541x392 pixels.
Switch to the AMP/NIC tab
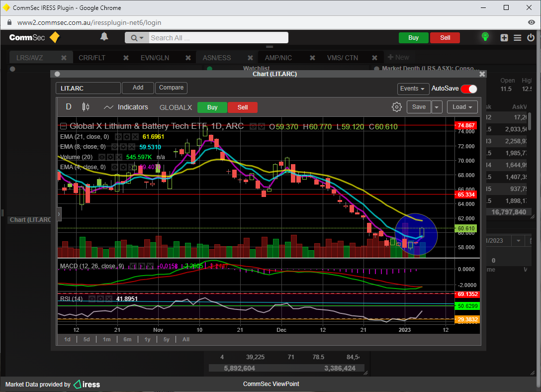278,58
